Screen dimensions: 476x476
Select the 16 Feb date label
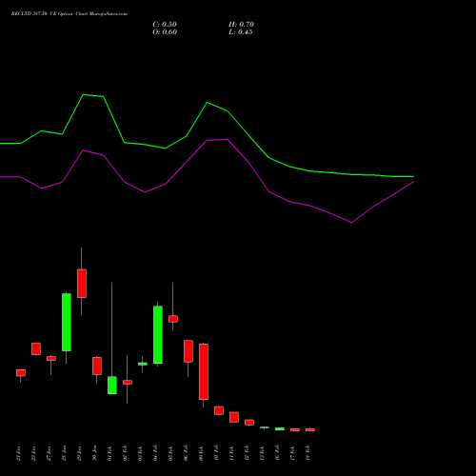tap(277, 453)
